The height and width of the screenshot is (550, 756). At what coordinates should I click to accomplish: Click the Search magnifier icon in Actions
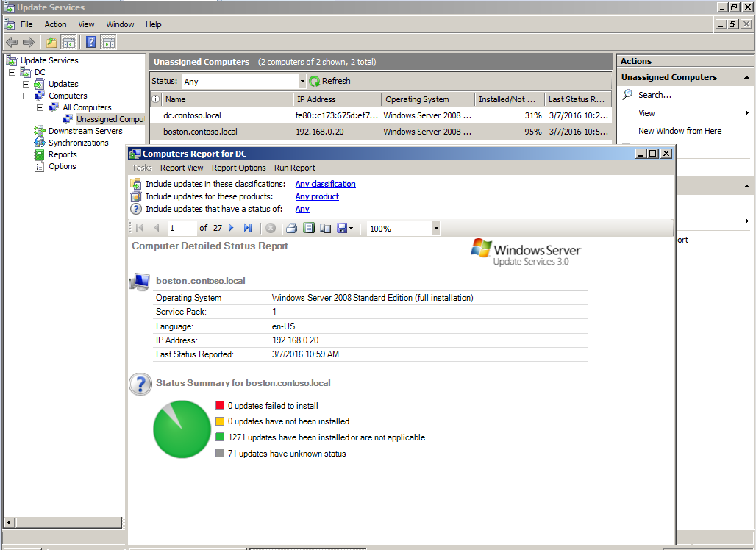click(x=627, y=94)
